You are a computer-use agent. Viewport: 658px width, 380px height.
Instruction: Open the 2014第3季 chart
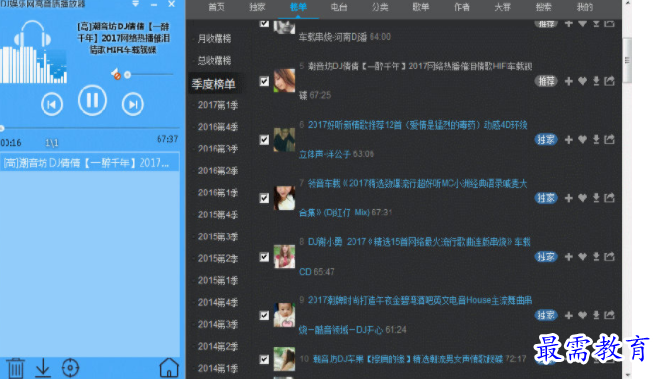pos(218,324)
